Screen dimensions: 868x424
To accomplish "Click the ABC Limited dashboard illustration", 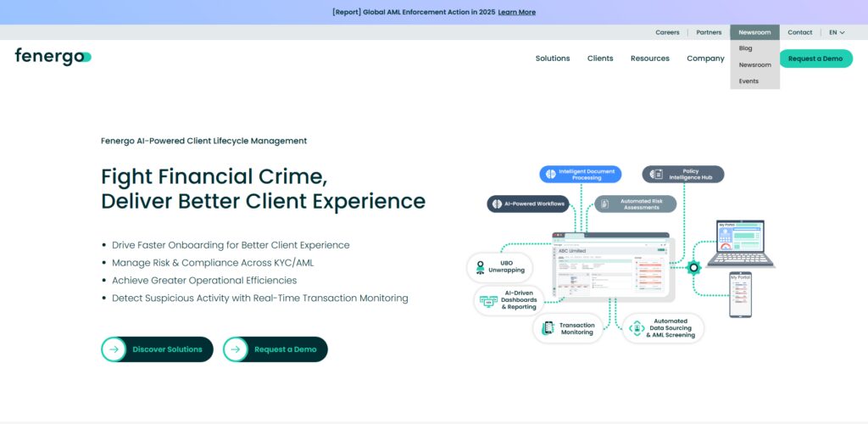I will 610,265.
